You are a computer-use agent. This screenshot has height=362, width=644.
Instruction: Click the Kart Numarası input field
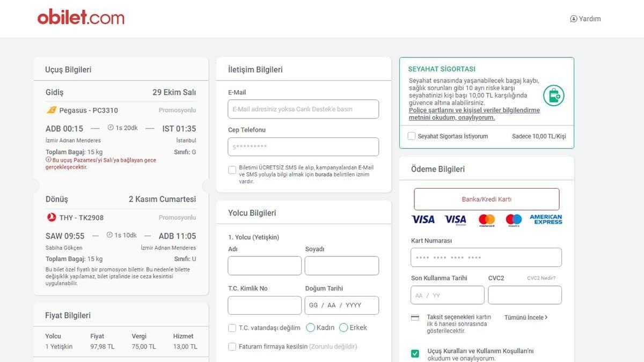pyautogui.click(x=486, y=257)
